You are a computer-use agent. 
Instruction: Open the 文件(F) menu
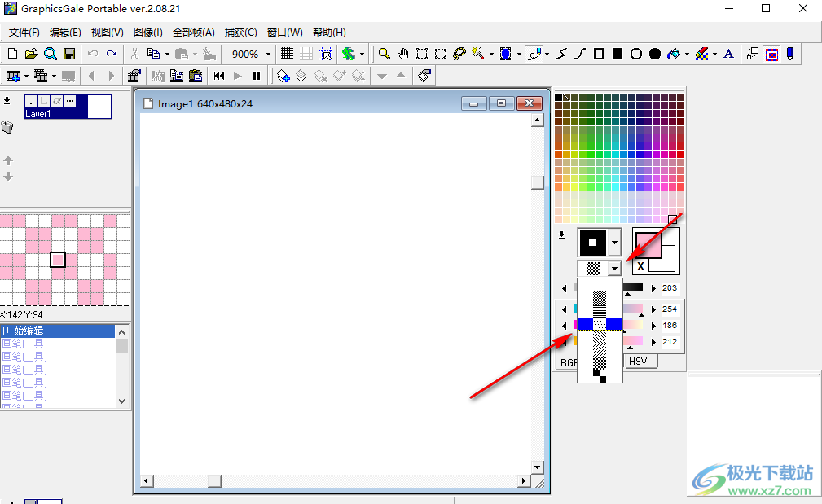(x=24, y=33)
